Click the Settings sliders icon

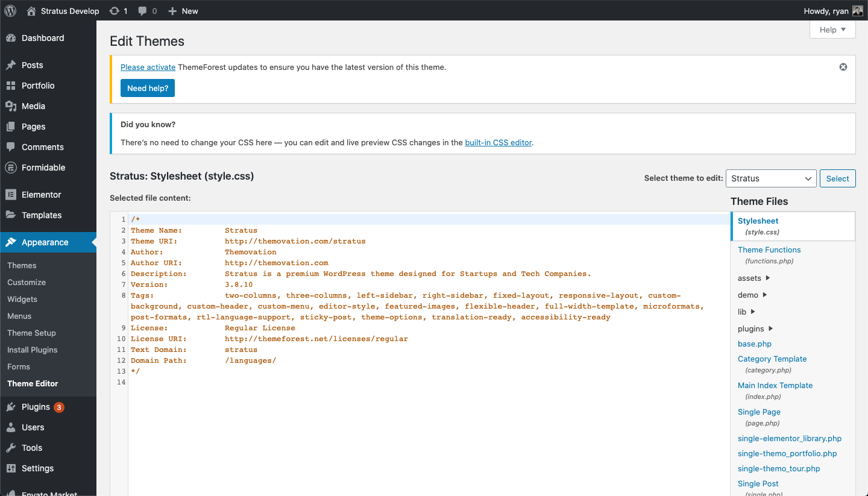pos(11,468)
